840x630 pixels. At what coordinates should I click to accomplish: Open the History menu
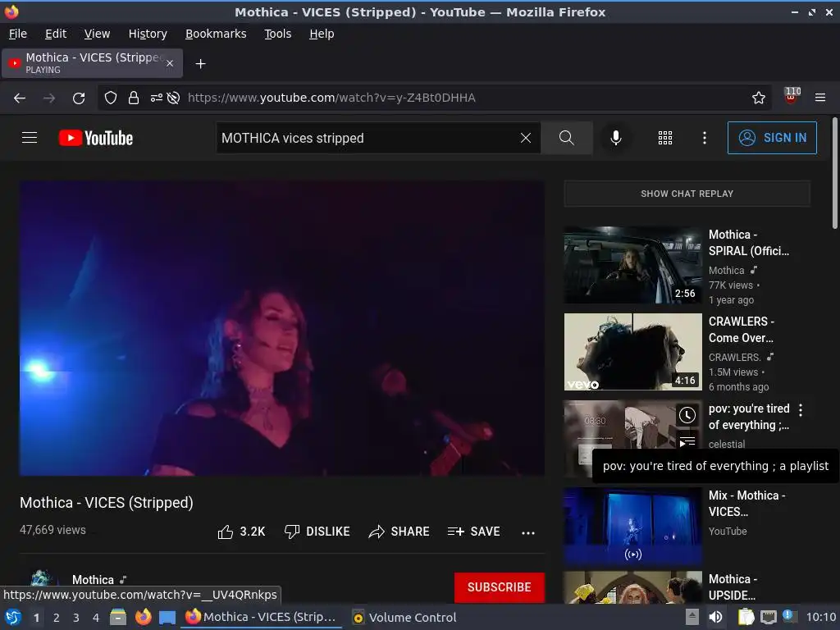click(148, 34)
